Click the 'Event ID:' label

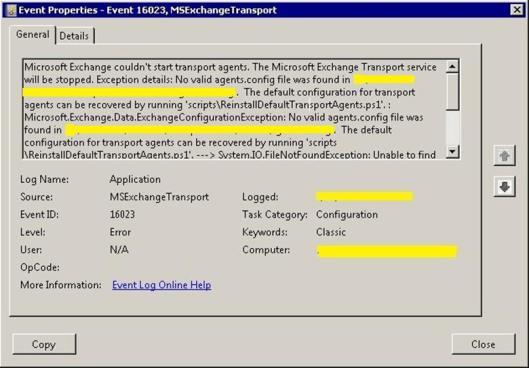click(39, 215)
